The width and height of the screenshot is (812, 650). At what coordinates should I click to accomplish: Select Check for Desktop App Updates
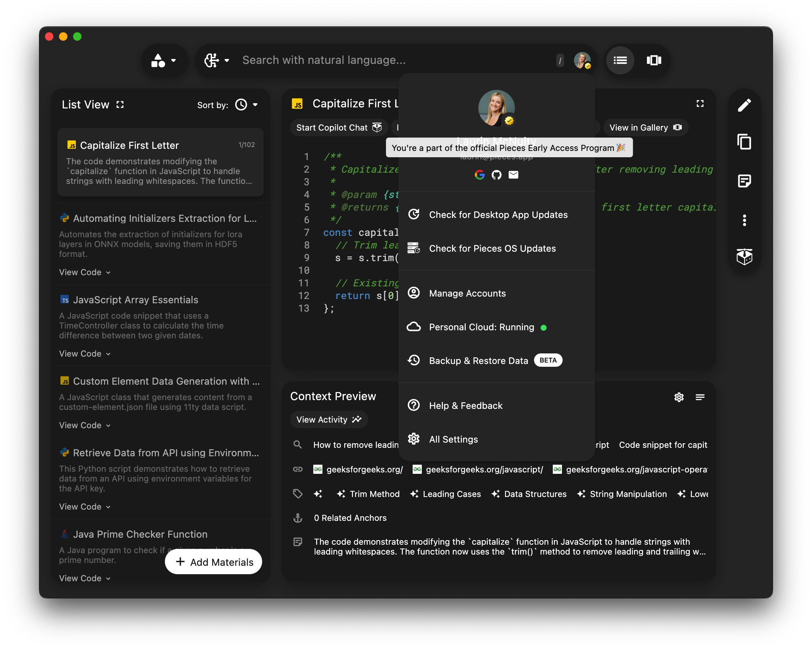pyautogui.click(x=498, y=214)
